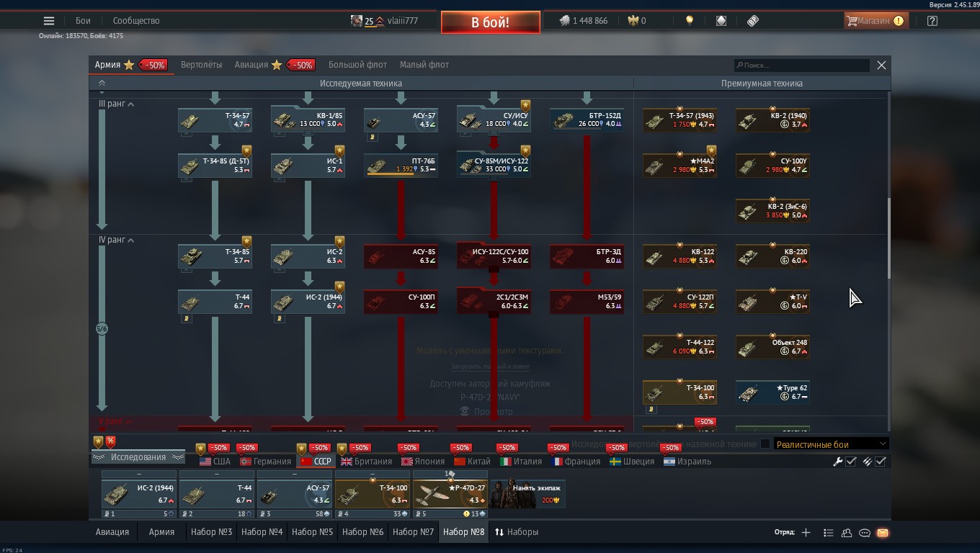Close the research tree window
Screen dimensions: 980x553
pos(881,65)
